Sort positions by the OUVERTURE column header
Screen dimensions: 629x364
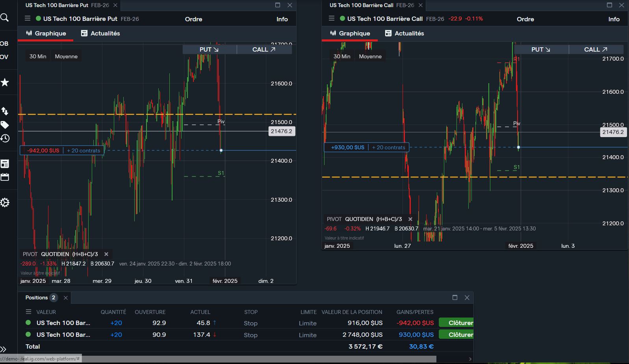(x=150, y=312)
